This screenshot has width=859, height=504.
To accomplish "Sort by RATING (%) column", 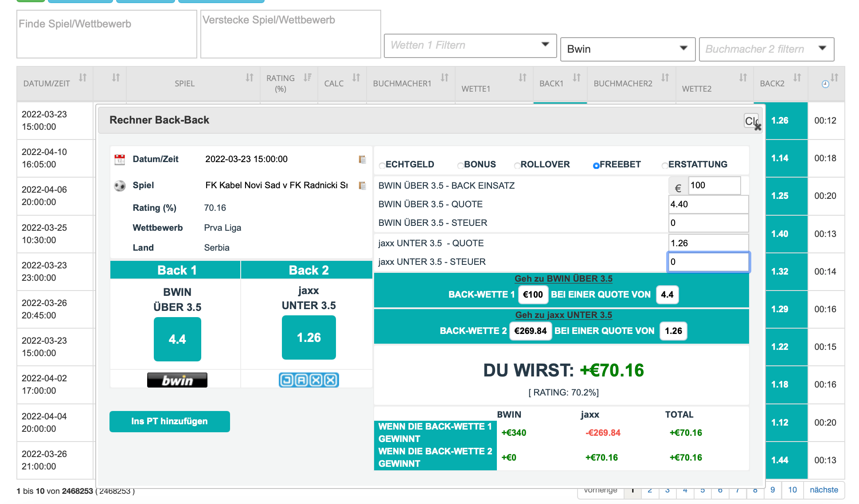I will [x=308, y=78].
